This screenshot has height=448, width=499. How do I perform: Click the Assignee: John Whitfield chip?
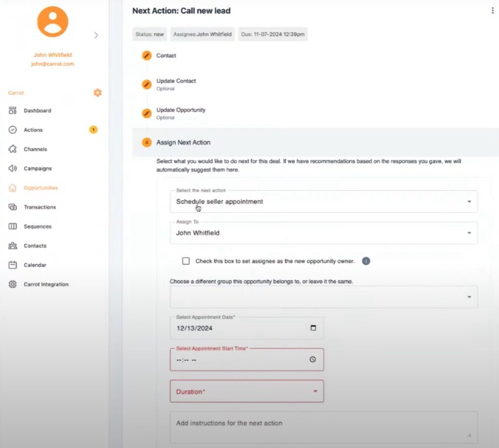tap(203, 34)
